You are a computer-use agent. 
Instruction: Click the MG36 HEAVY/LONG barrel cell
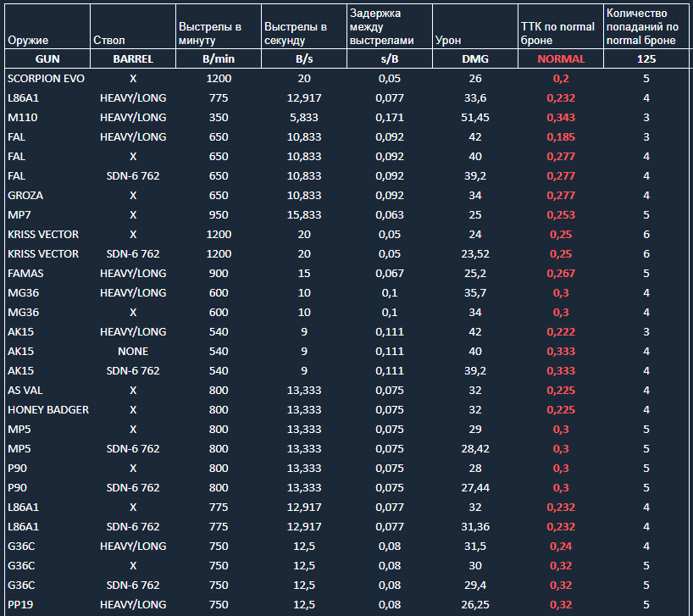(x=133, y=293)
